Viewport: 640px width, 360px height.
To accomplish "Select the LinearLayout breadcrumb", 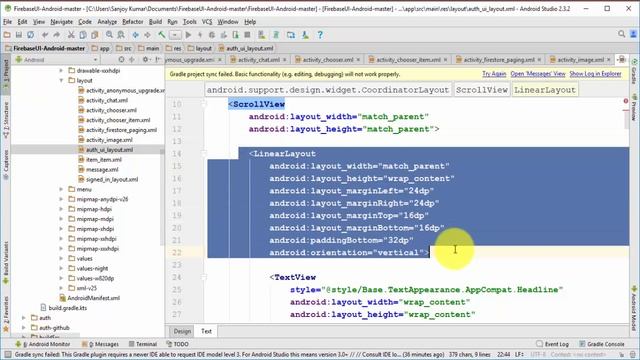I will click(x=544, y=90).
